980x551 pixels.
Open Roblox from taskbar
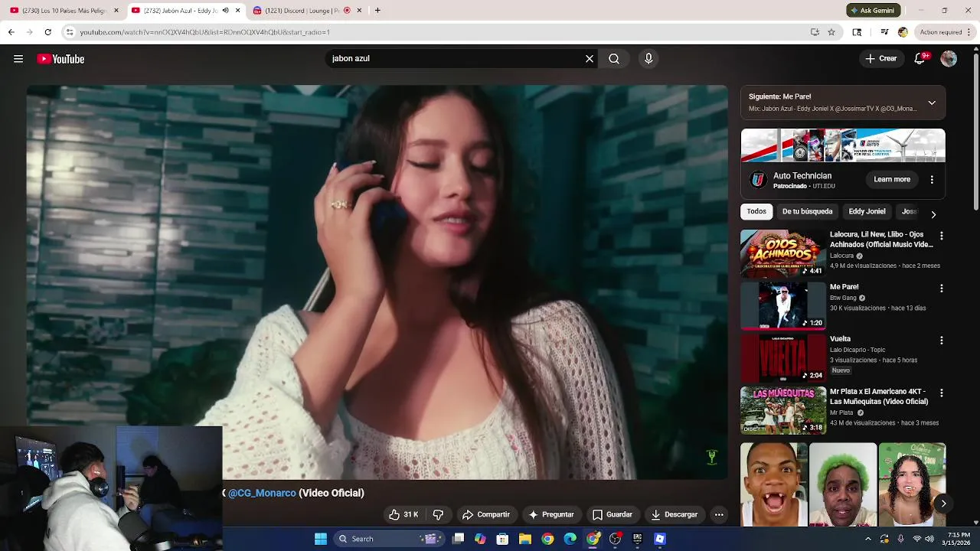point(660,539)
